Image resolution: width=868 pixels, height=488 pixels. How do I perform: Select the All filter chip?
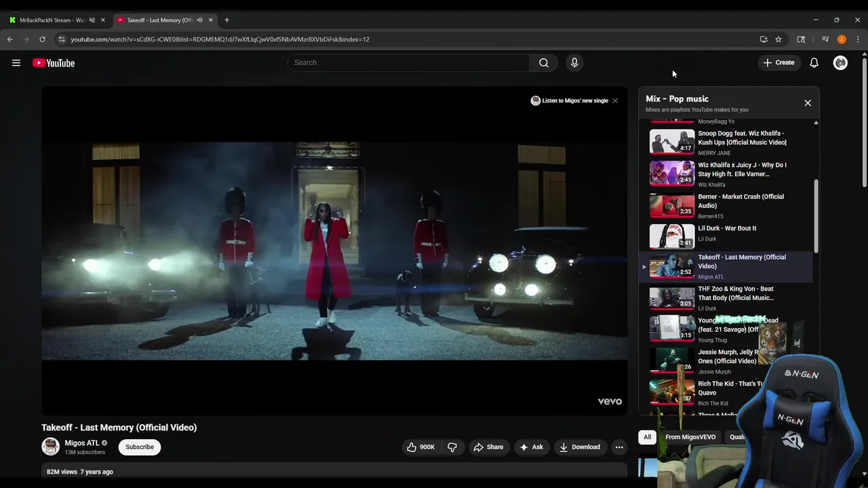[648, 437]
